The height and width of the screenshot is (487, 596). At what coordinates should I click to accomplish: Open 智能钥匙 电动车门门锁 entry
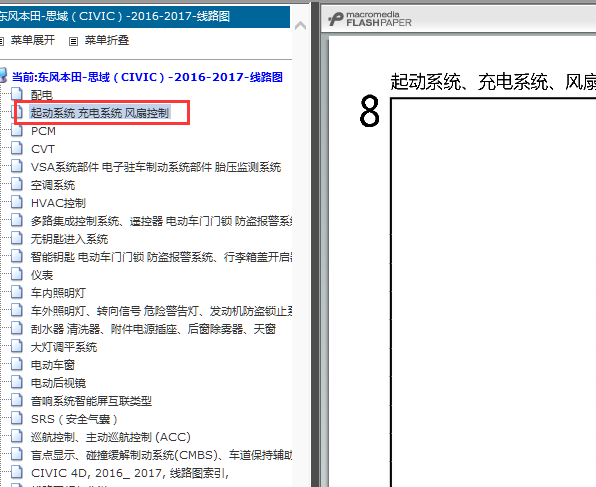161,257
